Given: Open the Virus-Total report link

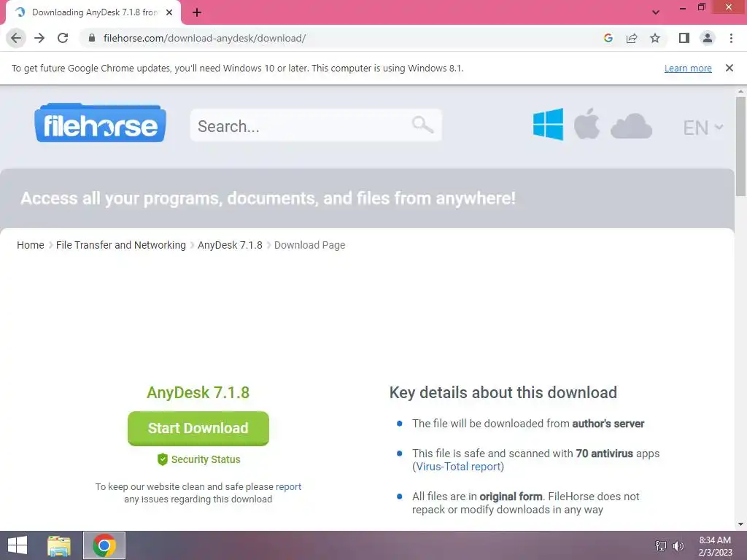Looking at the screenshot, I should [458, 467].
